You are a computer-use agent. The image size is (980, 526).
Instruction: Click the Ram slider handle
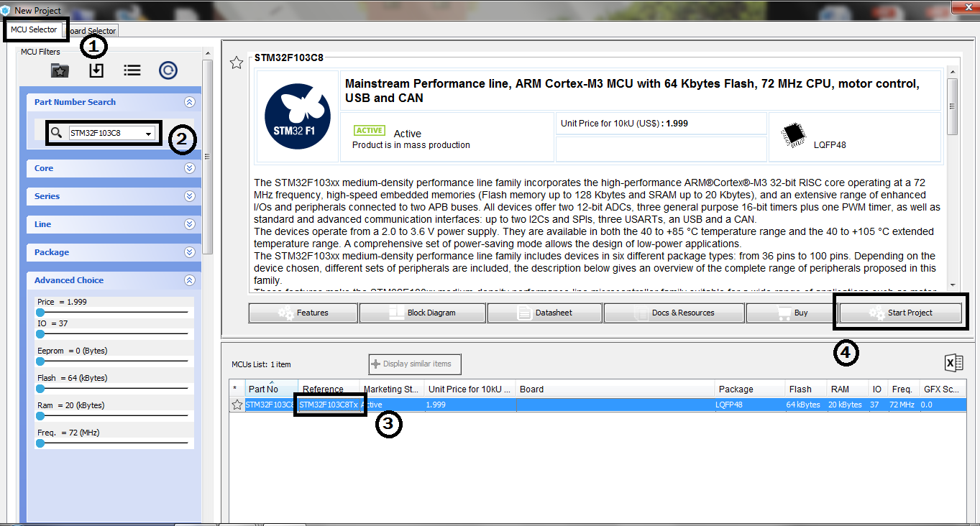40,416
